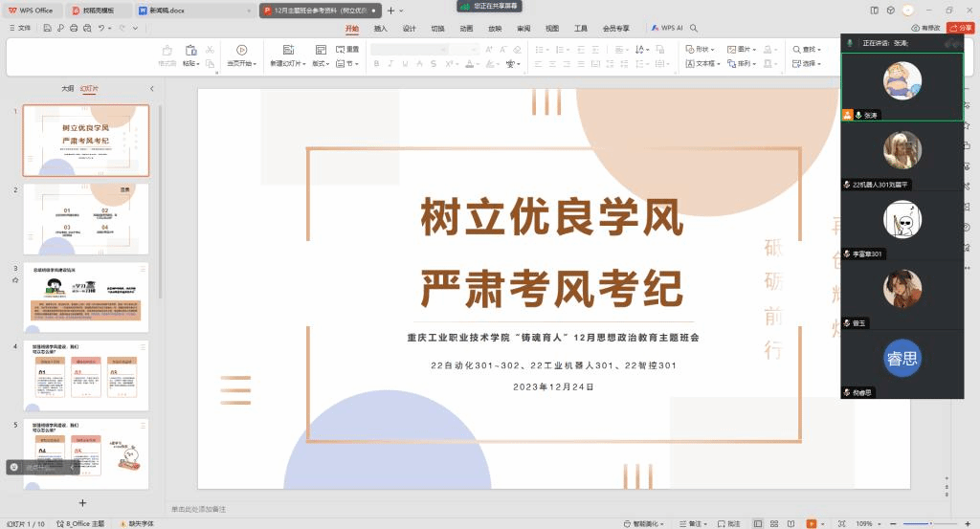Switch to Reading view icon in status bar

791,523
